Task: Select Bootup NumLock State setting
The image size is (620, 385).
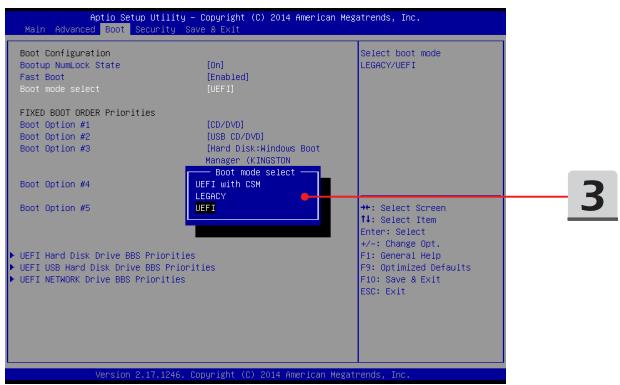Action: pos(70,65)
